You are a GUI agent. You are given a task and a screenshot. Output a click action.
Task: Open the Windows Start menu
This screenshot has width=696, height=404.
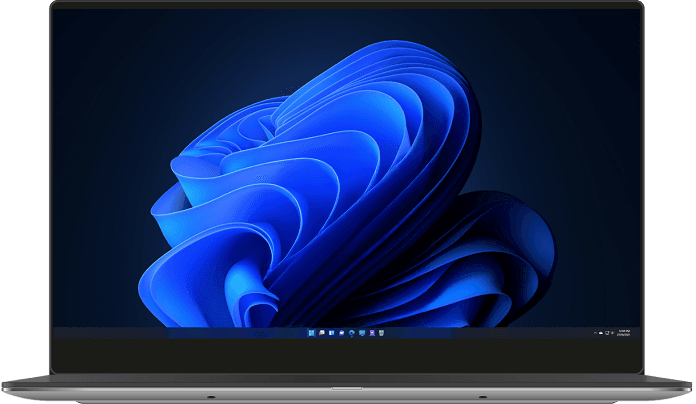tap(311, 333)
